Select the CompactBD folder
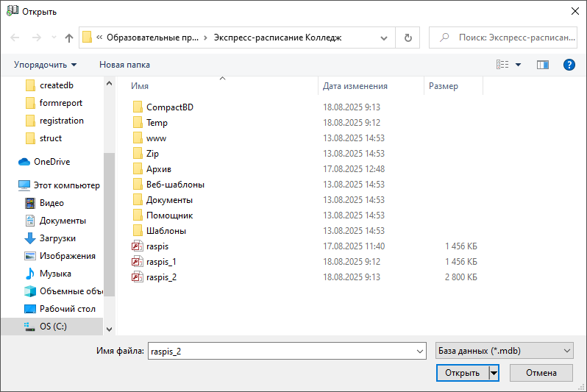Viewport: 587px width, 392px height. (169, 107)
